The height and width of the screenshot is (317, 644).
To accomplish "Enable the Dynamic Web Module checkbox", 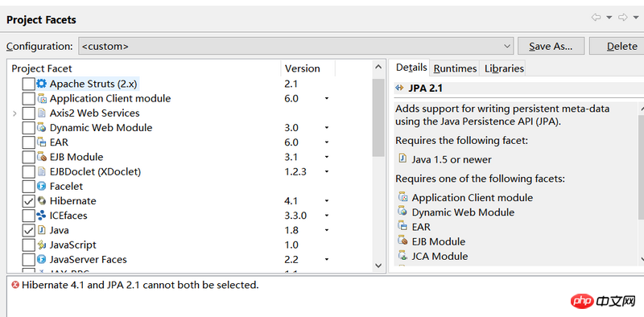I will click(28, 128).
